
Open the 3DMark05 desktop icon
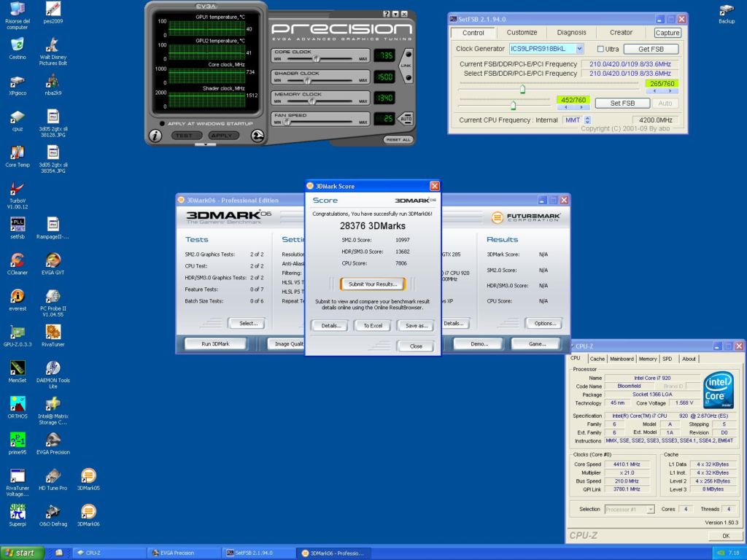(88, 479)
